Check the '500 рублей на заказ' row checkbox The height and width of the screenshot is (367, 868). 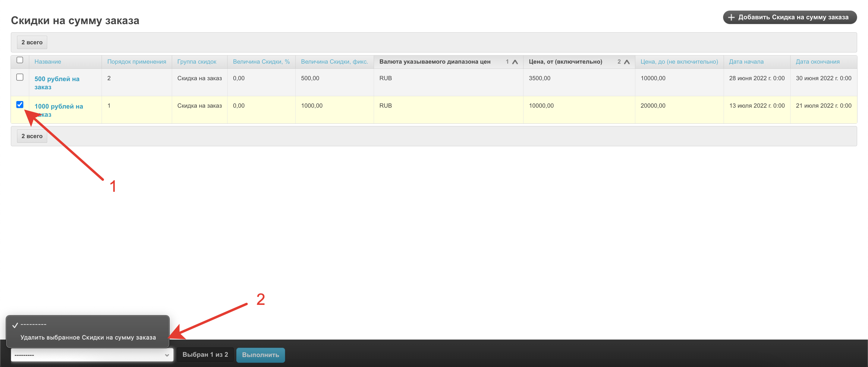tap(20, 77)
